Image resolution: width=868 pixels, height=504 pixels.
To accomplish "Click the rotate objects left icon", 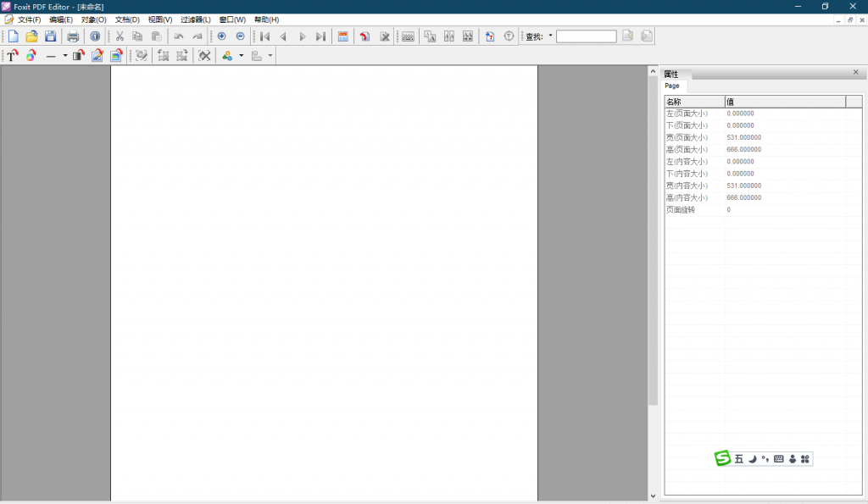I will (163, 55).
